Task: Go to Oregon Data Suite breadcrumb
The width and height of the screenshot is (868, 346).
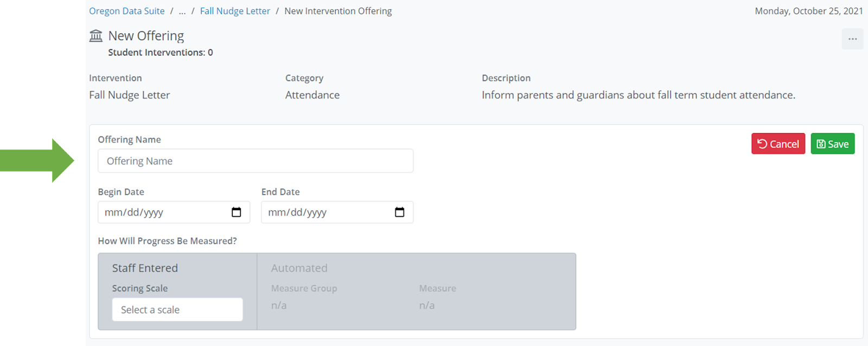Action: click(x=126, y=11)
